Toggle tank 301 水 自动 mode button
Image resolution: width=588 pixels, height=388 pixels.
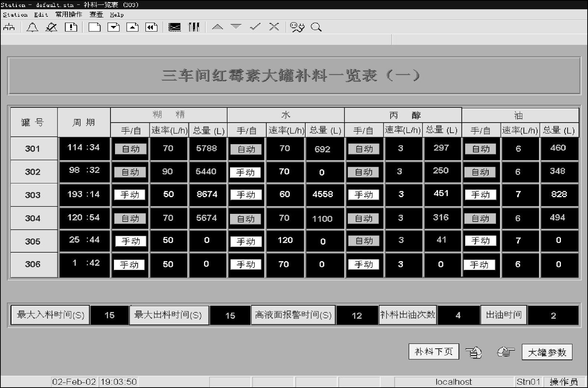246,149
